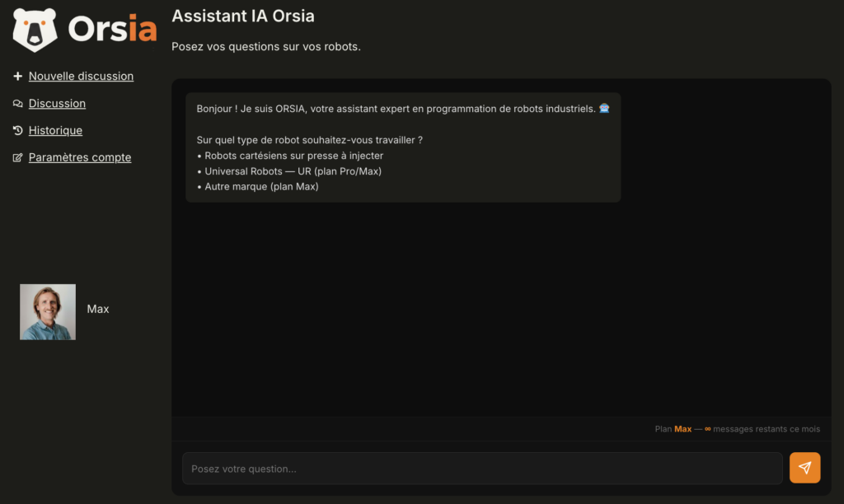Click the chat bubbles icon beside Discussion
Viewport: 844px width, 504px height.
18,104
